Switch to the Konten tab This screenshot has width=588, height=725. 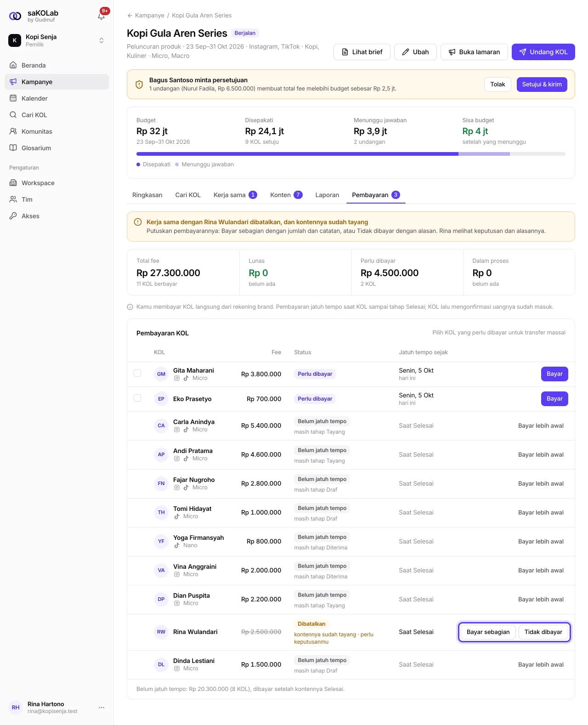[x=286, y=195]
